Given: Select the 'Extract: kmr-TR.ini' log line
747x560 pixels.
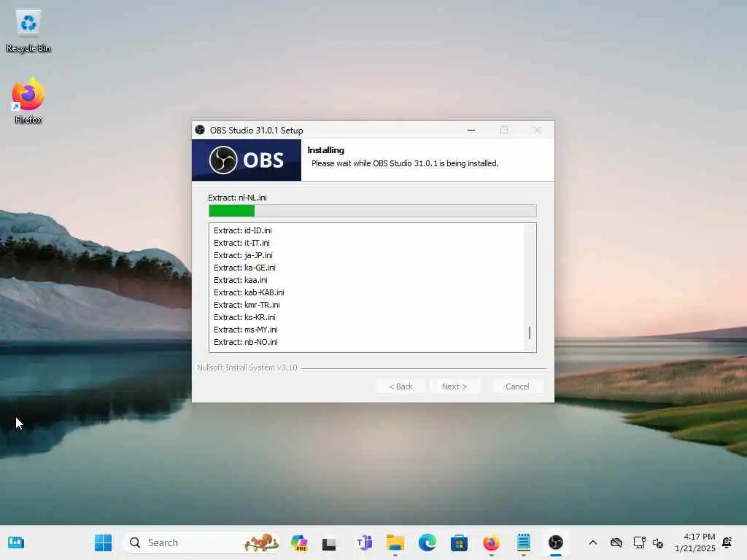Looking at the screenshot, I should tap(247, 305).
